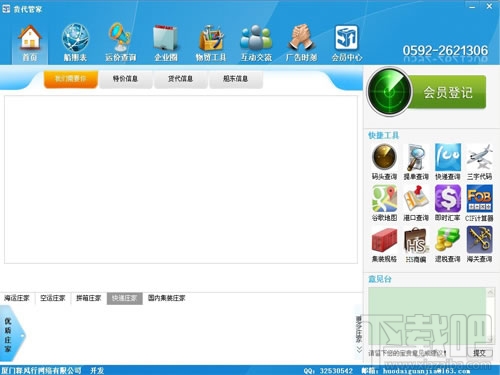The height and width of the screenshot is (375, 500).
Task: Open 谷歌地图 quick tool
Action: [384, 203]
